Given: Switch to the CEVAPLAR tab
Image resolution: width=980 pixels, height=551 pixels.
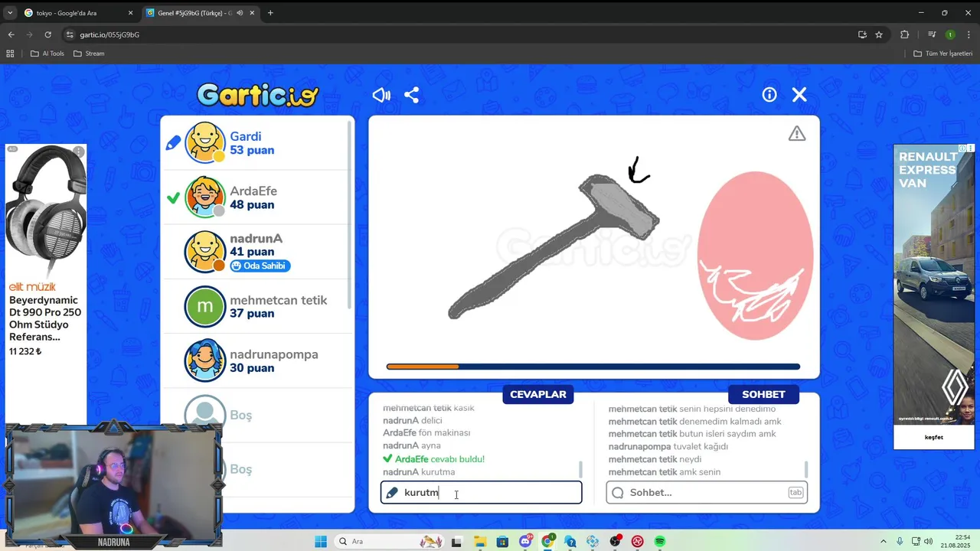Looking at the screenshot, I should tap(538, 394).
